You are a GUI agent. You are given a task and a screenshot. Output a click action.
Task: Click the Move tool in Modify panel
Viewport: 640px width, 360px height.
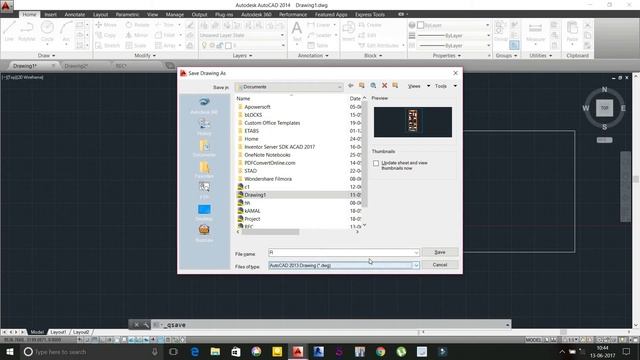tap(106, 25)
